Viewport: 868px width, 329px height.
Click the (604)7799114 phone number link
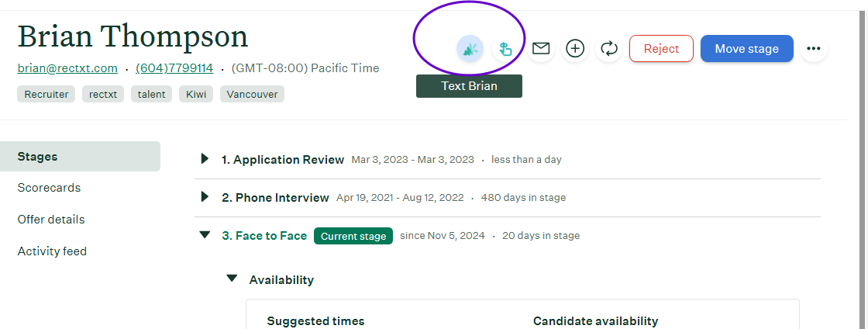(x=174, y=68)
